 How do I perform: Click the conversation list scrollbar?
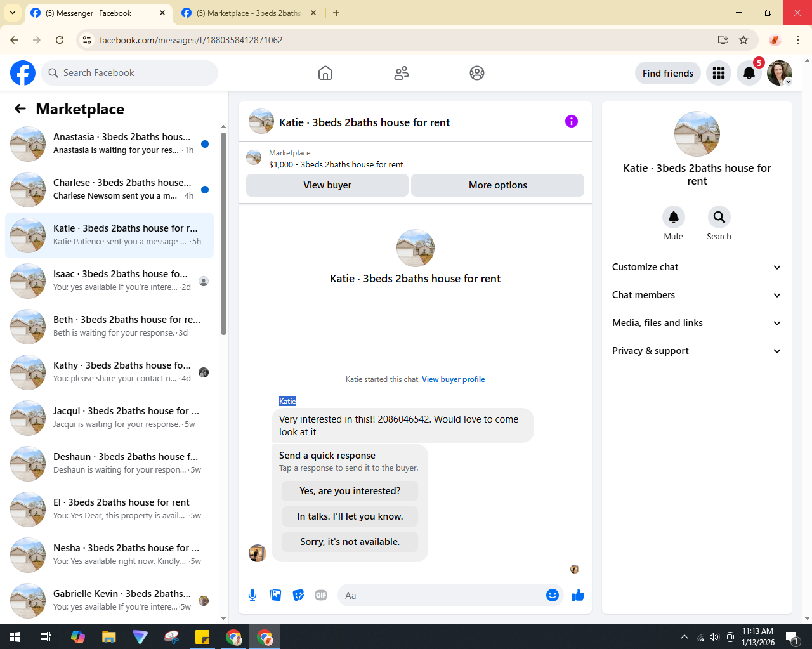tap(223, 233)
